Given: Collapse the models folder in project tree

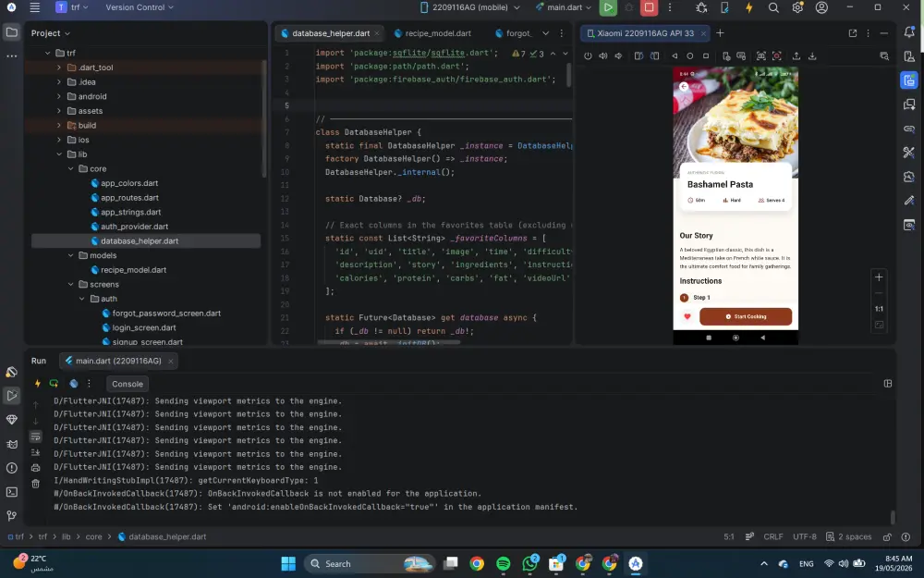Looking at the screenshot, I should point(71,255).
